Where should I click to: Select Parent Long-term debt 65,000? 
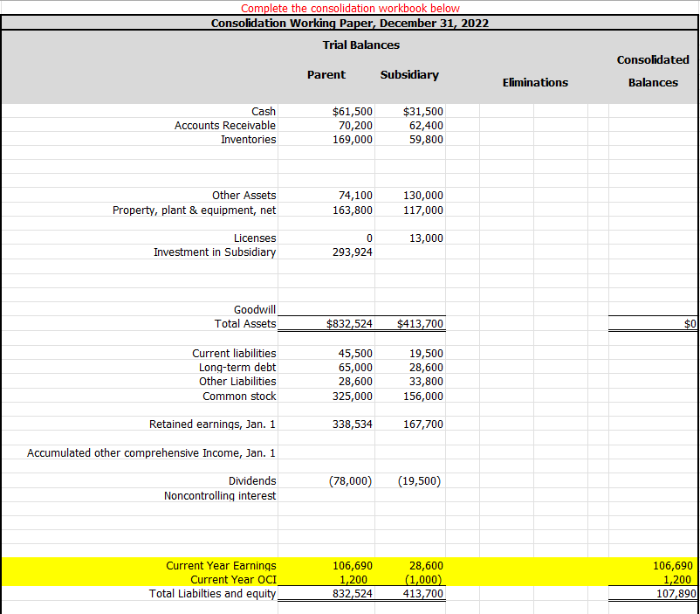[x=355, y=368]
